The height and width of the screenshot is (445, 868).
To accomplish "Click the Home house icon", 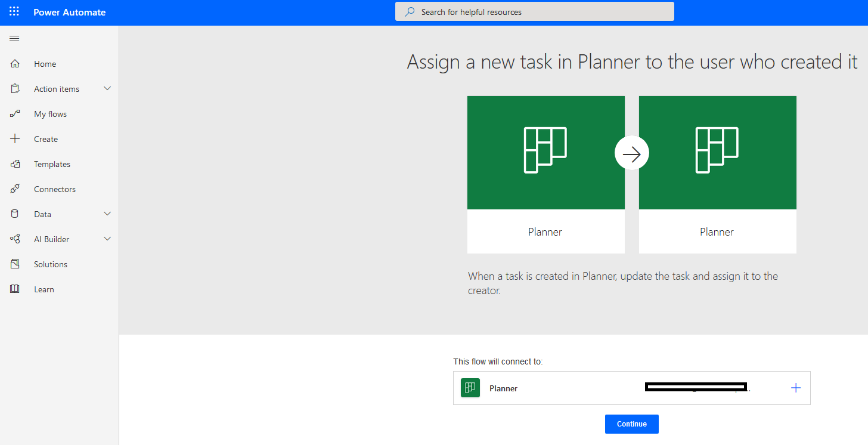I will tap(15, 64).
